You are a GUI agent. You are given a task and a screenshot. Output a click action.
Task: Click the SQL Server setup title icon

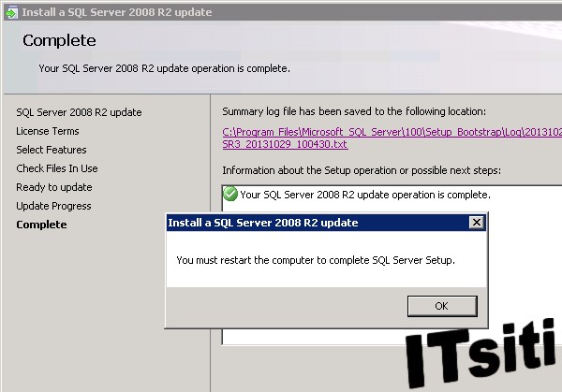12,12
